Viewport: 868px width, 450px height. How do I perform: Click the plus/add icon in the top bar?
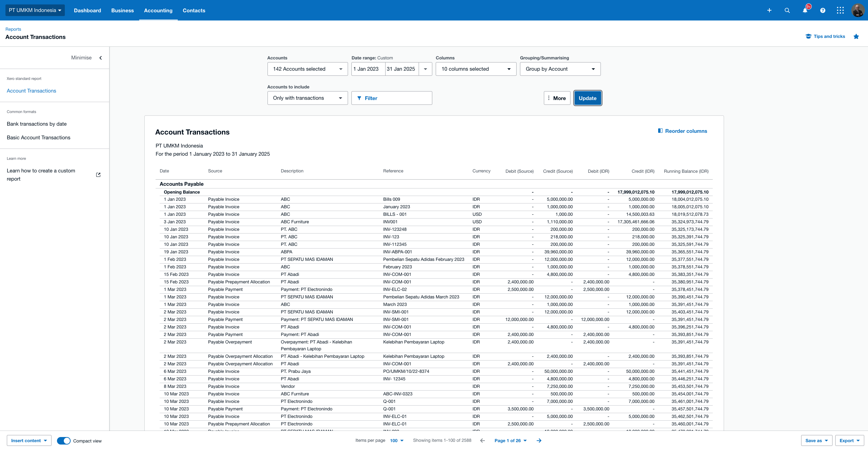pos(769,10)
